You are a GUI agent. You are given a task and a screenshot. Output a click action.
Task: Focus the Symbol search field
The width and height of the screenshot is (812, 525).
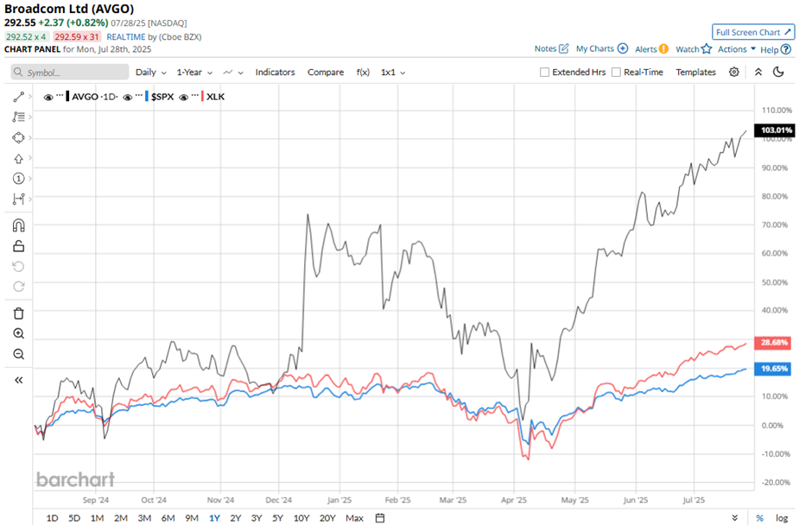(x=70, y=72)
